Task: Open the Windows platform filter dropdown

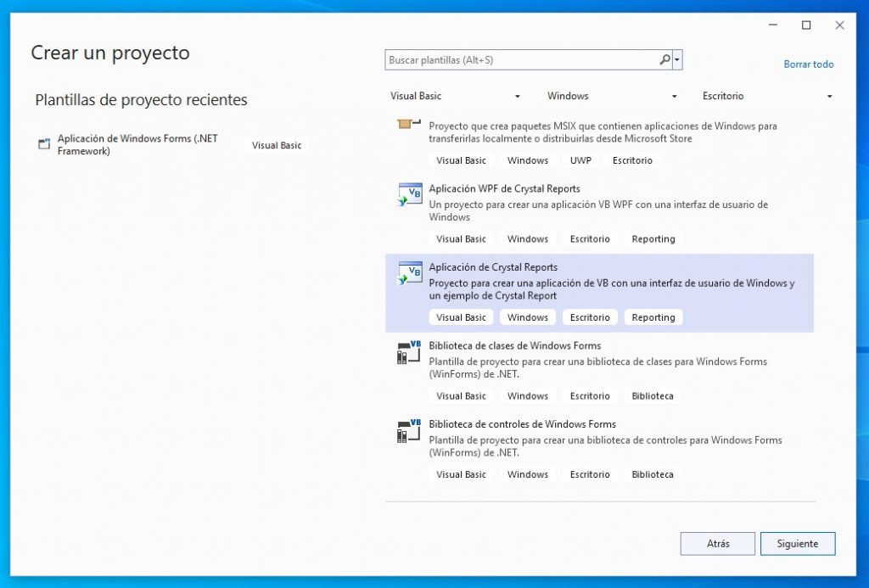Action: (612, 97)
